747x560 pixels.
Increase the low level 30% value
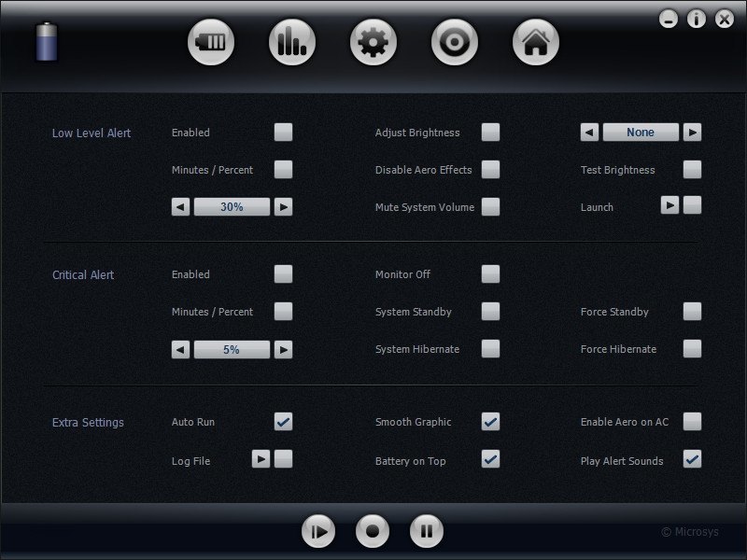[284, 207]
